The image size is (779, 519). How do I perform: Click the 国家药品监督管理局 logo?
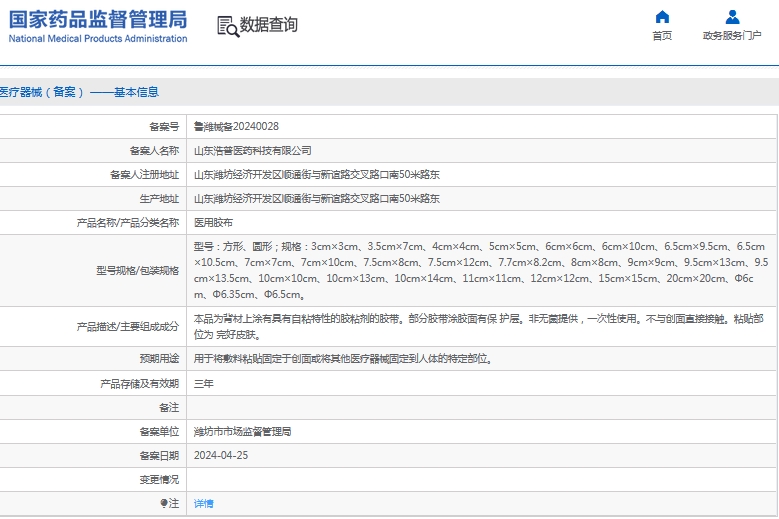coord(98,20)
